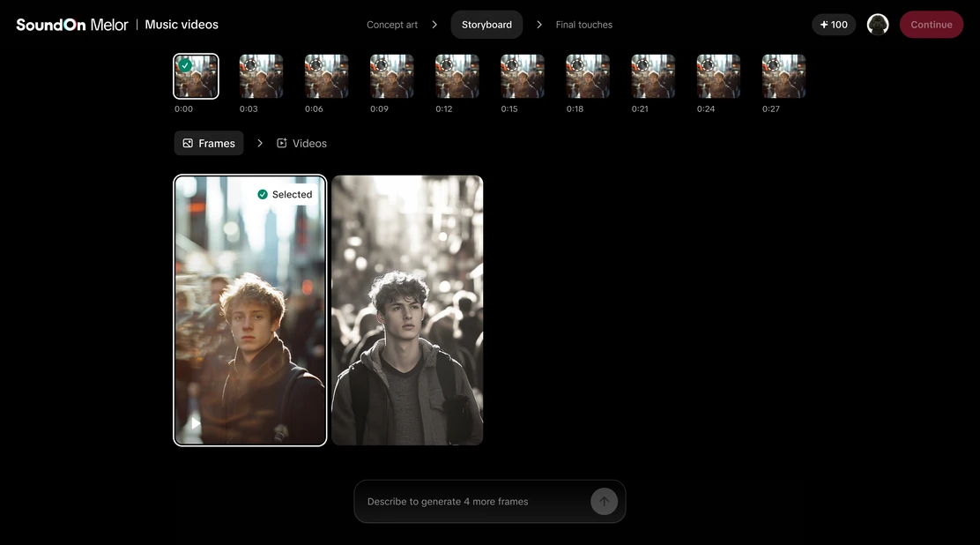
Task: Click the 0:27 timestamp label
Action: [770, 108]
